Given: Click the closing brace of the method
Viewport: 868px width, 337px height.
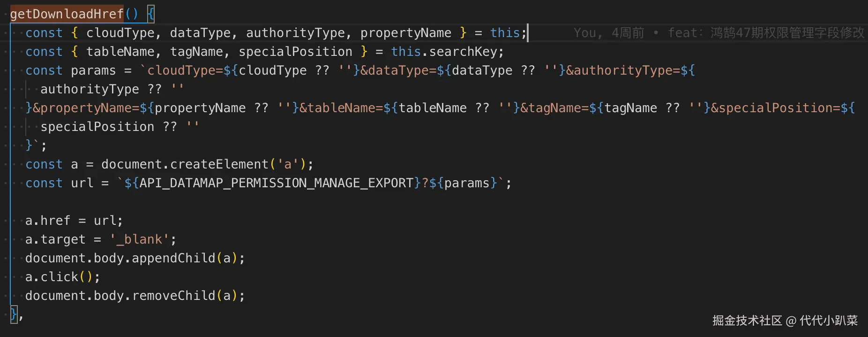Looking at the screenshot, I should tap(14, 314).
